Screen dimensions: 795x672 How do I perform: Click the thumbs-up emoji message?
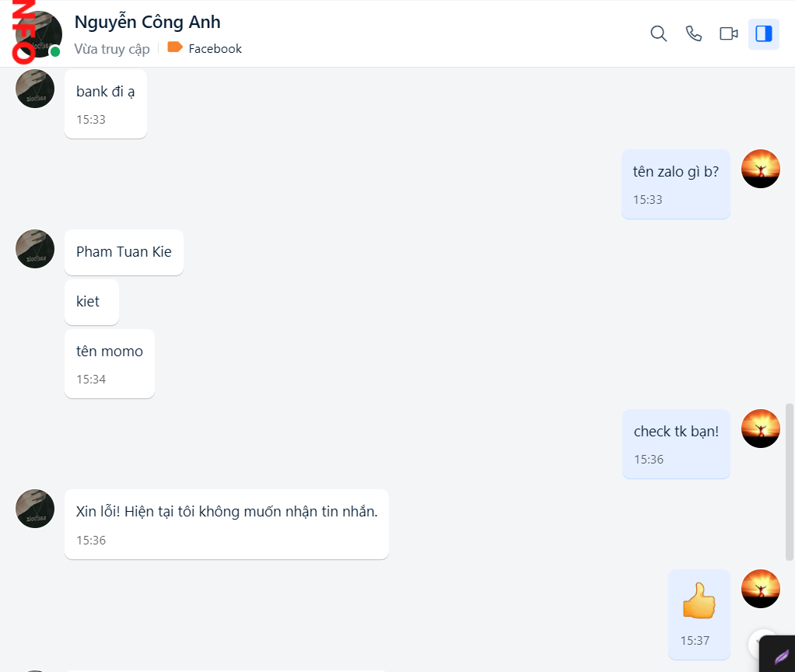point(699,601)
